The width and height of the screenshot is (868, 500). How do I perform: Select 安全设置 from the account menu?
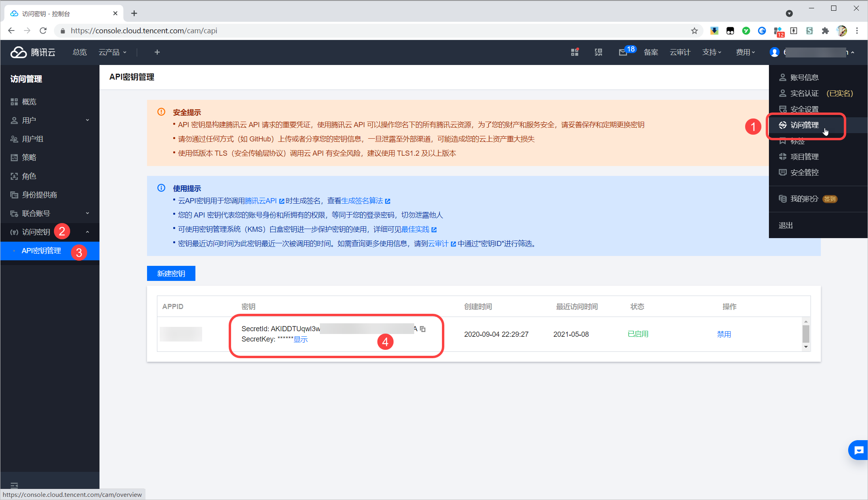click(x=804, y=109)
